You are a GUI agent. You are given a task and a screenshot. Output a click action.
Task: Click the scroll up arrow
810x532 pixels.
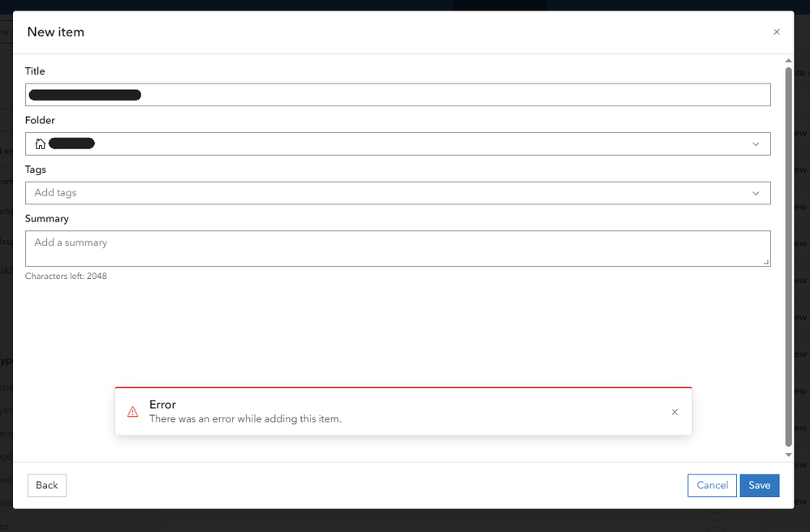pos(787,61)
